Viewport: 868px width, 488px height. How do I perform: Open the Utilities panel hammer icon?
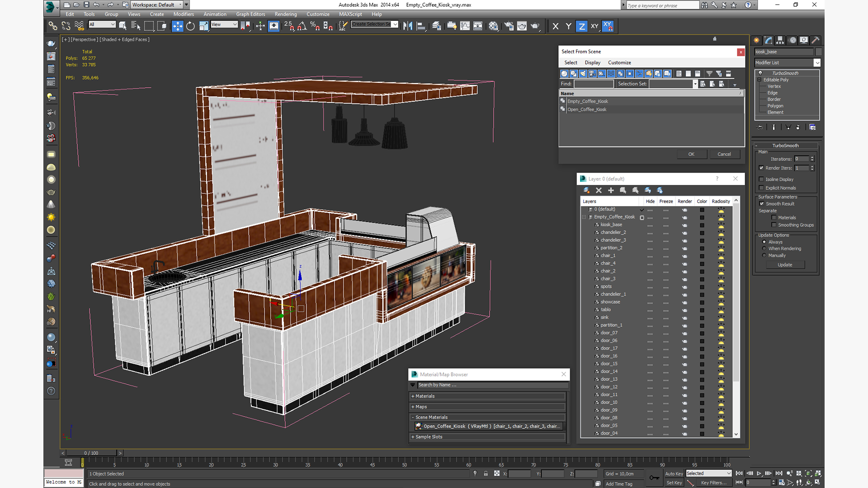pyautogui.click(x=816, y=40)
